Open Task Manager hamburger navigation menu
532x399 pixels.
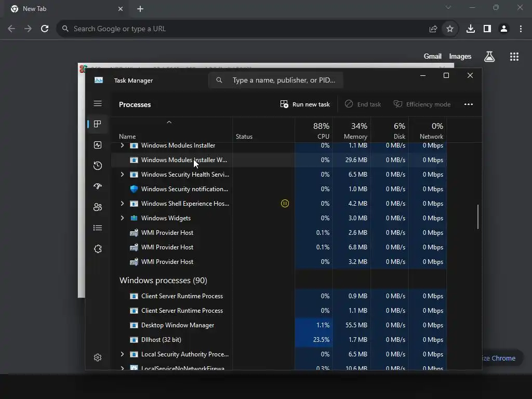point(98,103)
